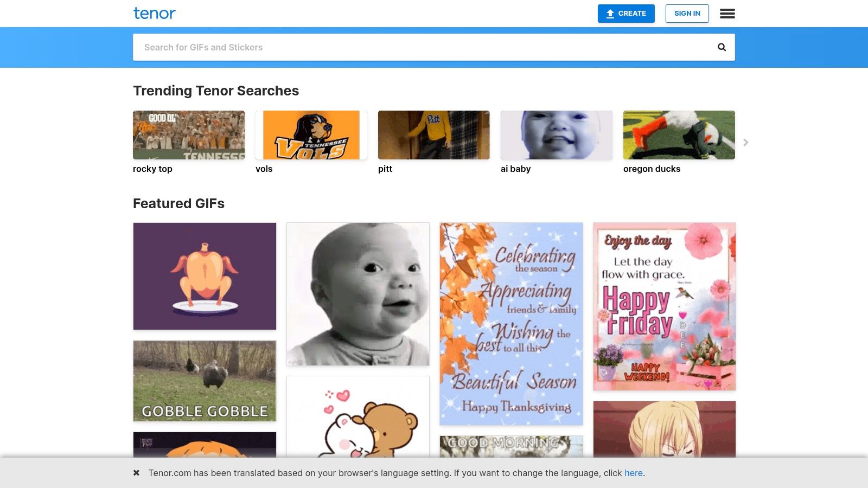This screenshot has width=868, height=488.
Task: Open the Happy Friday GIF
Action: coord(664,306)
